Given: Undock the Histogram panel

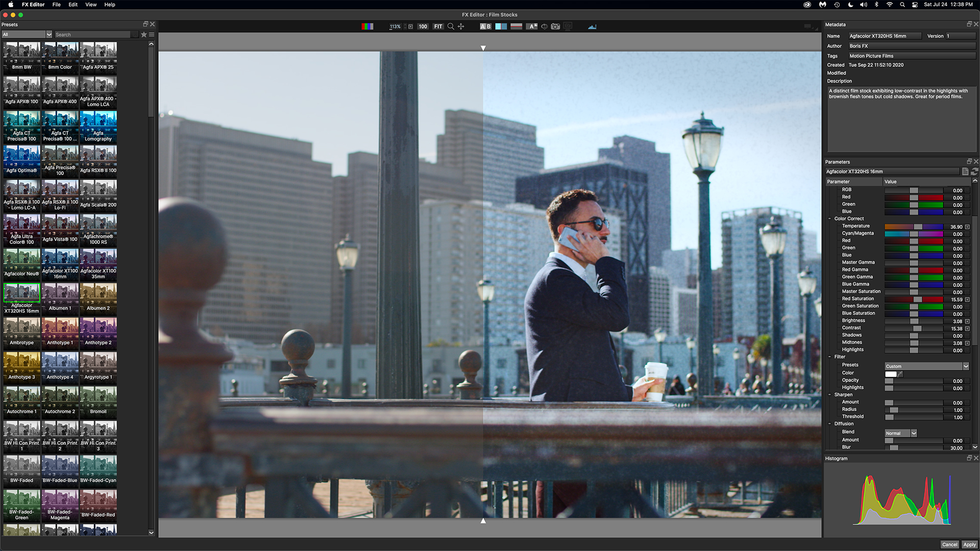Looking at the screenshot, I should pos(969,458).
